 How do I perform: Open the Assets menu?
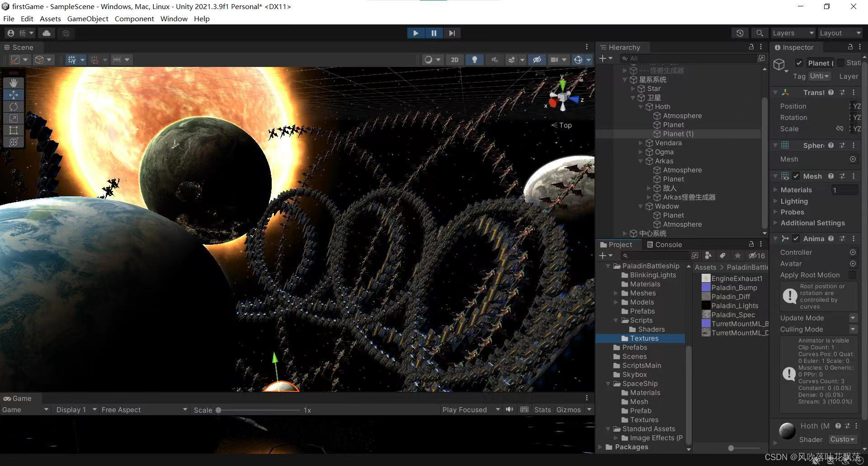(50, 19)
